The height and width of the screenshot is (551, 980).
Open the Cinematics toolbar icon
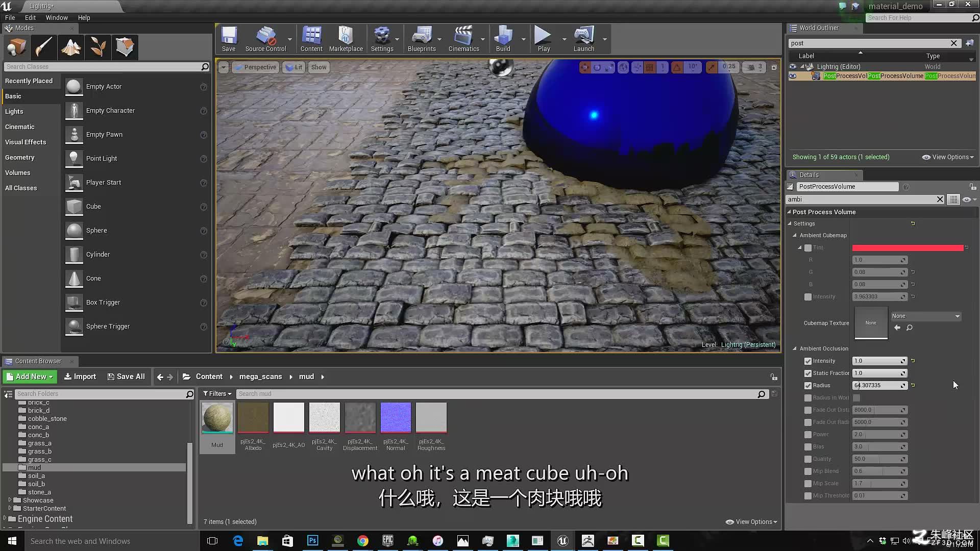click(463, 39)
